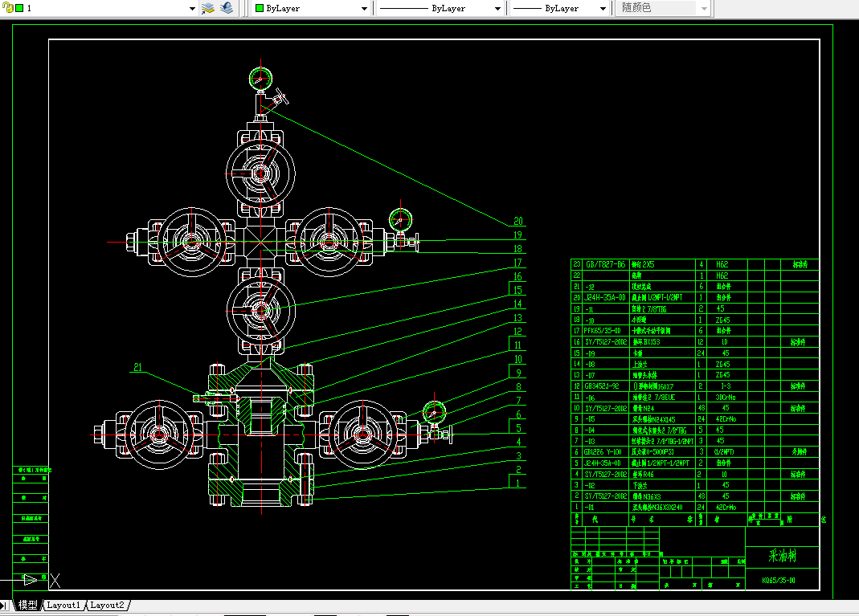Click the 30CrMo material cell in row 11
This screenshot has height=616, width=859.
coord(726,397)
